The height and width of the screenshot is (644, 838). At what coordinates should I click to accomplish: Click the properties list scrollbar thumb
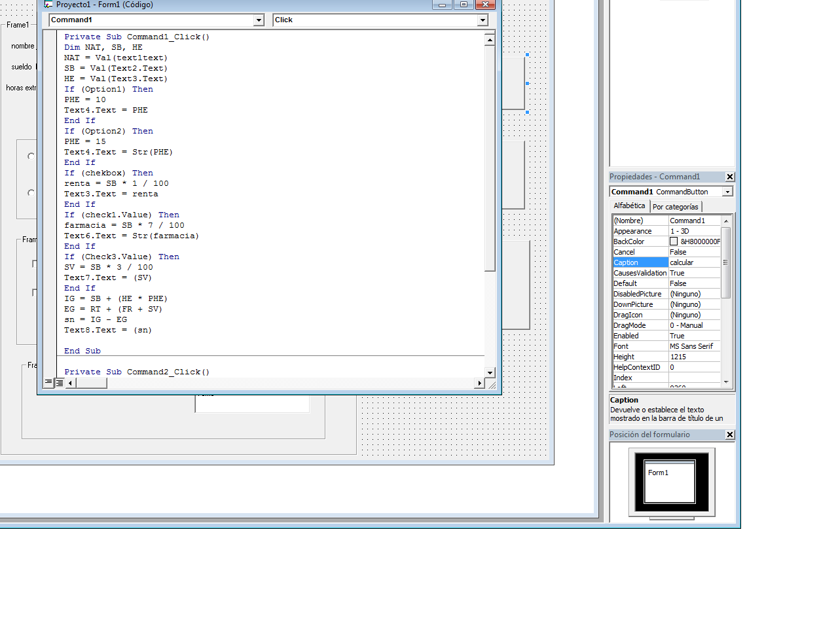click(725, 262)
